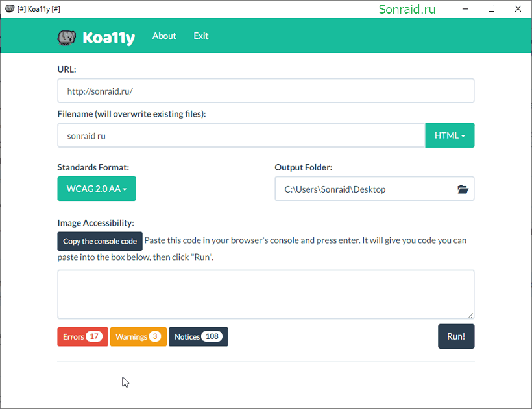Viewport: 532px width, 409px height.
Task: Click the Koa11y brand title
Action: tap(108, 38)
